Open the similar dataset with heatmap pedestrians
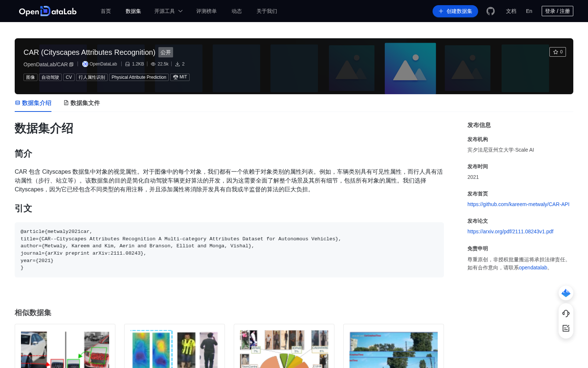 175,350
